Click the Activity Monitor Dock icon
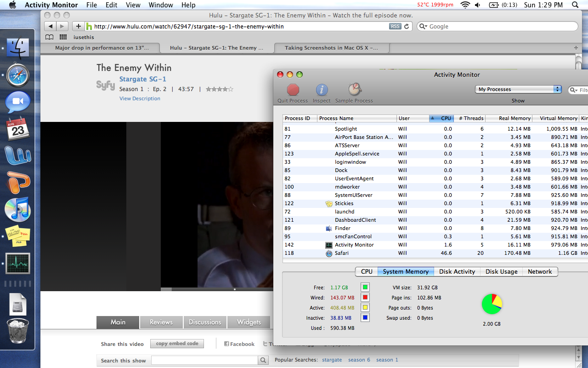Image resolution: width=588 pixels, height=368 pixels. tap(18, 264)
